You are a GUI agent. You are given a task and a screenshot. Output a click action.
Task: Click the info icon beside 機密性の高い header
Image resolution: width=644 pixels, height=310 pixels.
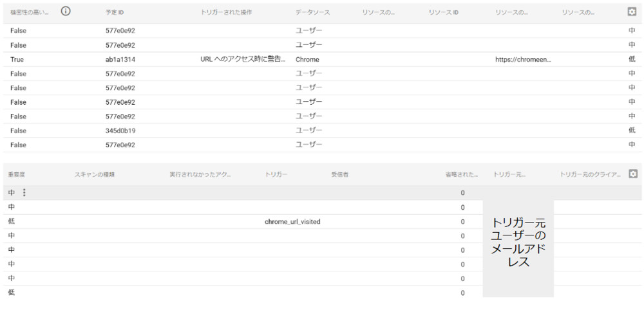(66, 12)
